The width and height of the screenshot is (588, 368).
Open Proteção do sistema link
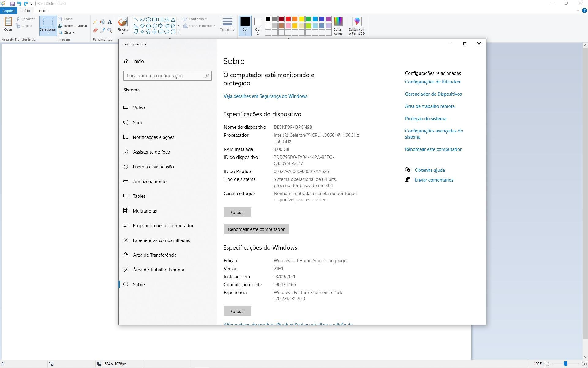[x=425, y=119]
